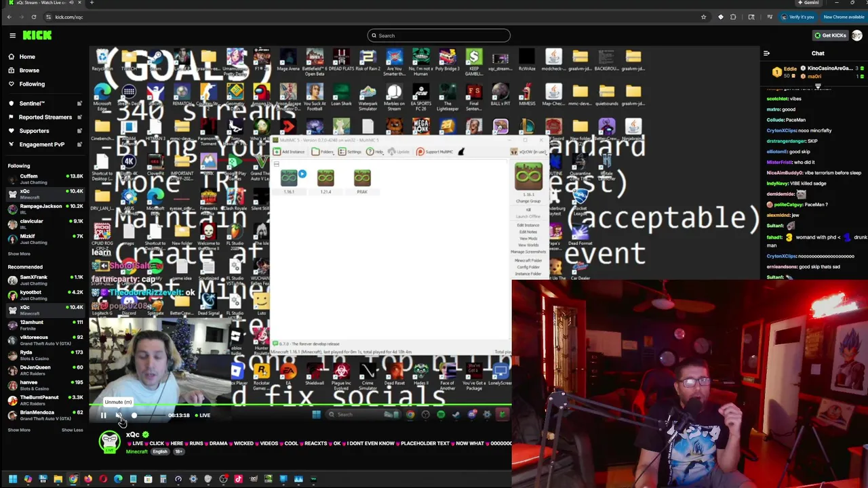Open RampageJackson channel in Following list
Image resolution: width=868 pixels, height=488 pixels.
tap(45, 209)
